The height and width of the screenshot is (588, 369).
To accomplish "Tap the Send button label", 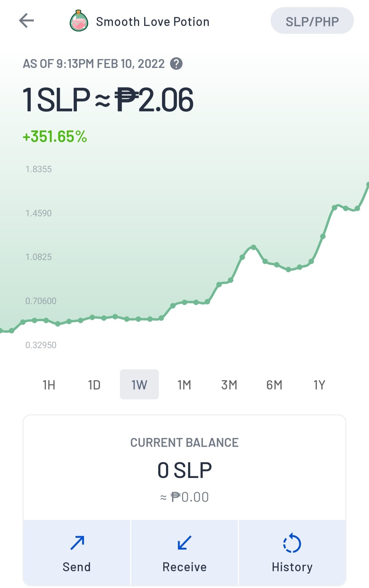I will pos(77,567).
